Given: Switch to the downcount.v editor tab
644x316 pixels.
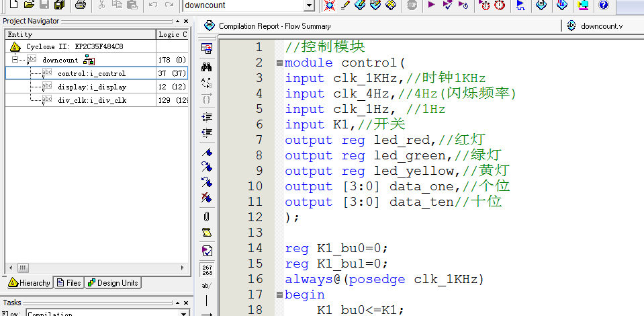Looking at the screenshot, I should [x=595, y=26].
